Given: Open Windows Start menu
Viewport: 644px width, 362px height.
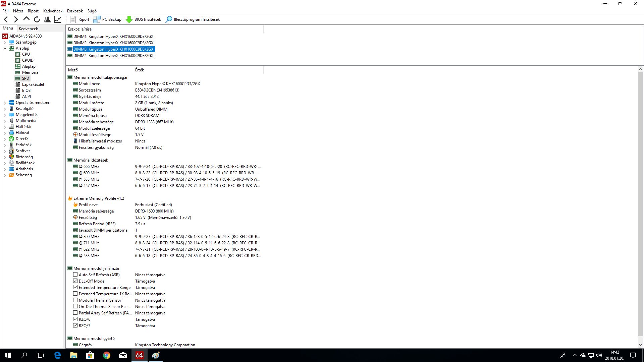Looking at the screenshot, I should coord(8,355).
